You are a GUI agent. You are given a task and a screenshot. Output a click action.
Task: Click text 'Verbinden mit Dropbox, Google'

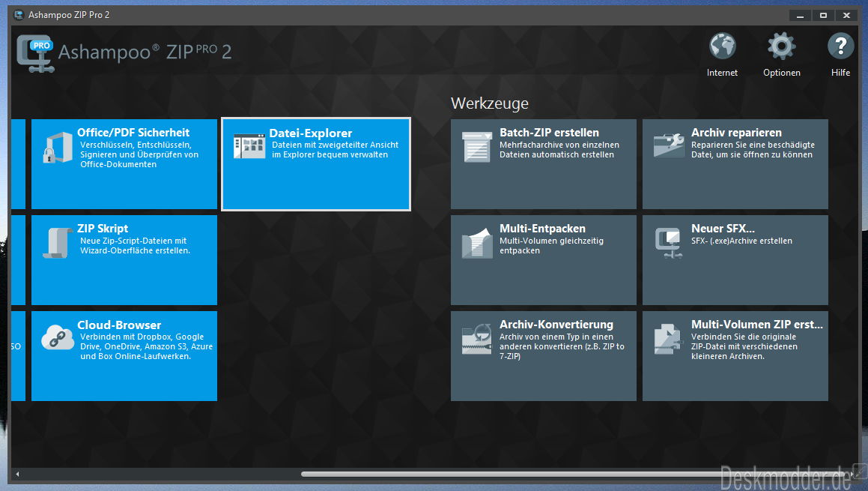coord(142,337)
